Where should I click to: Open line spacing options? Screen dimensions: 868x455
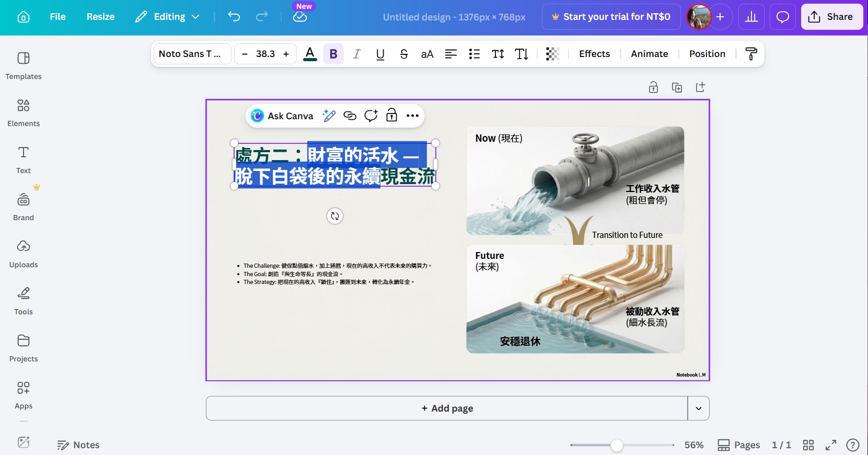498,54
